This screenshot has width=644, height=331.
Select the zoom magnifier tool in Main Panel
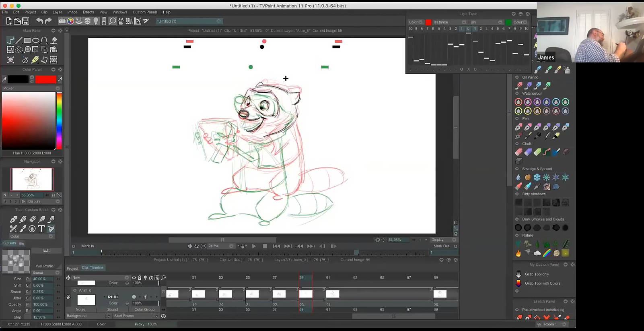[28, 50]
